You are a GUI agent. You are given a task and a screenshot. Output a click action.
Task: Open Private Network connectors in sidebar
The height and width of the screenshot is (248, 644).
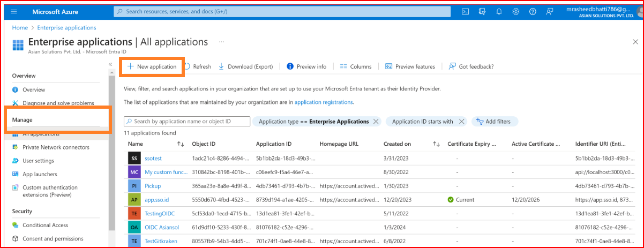(56, 147)
